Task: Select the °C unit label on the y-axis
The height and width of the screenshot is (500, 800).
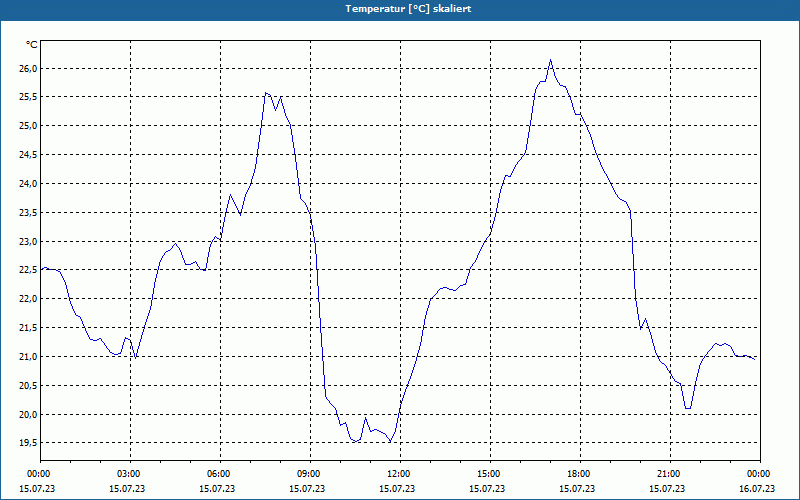Action: 32,45
